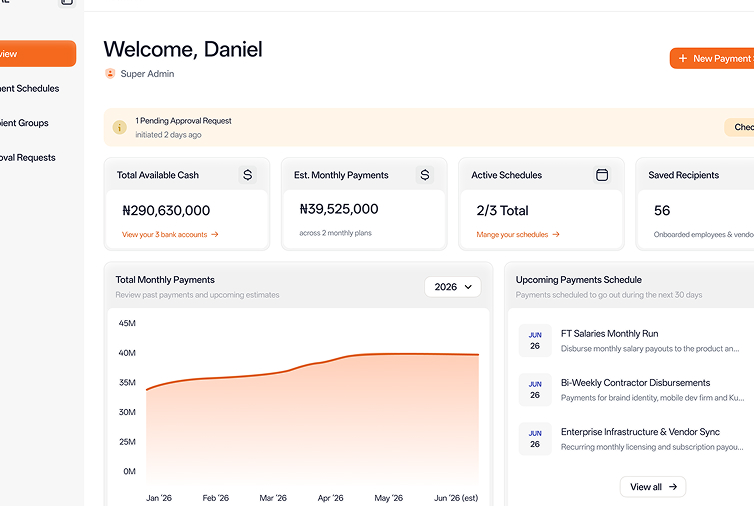The image size is (754, 506).
Task: Click the calendar icon on Active Schedules
Action: coord(602,175)
